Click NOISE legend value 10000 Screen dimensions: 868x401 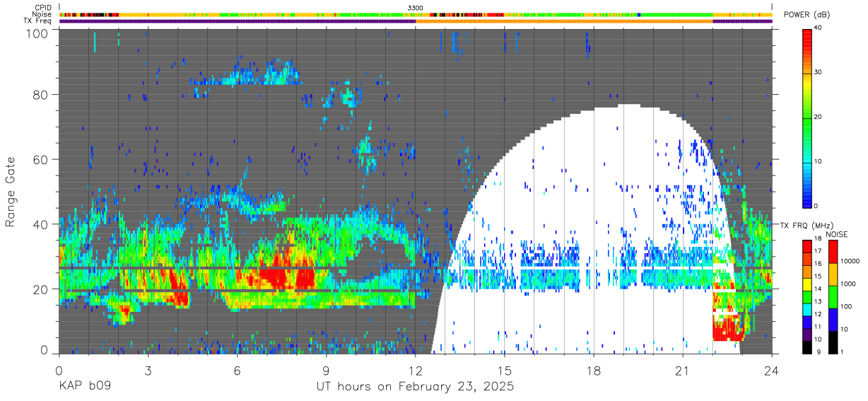point(851,261)
